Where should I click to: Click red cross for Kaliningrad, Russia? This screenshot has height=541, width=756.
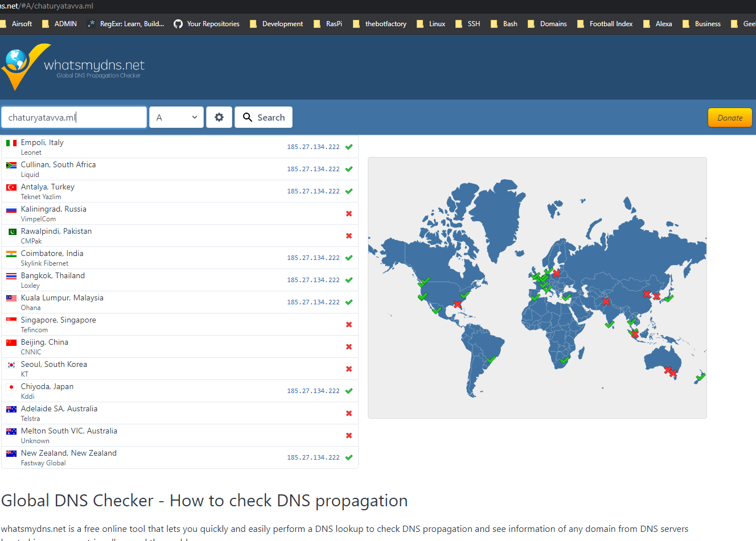349,214
